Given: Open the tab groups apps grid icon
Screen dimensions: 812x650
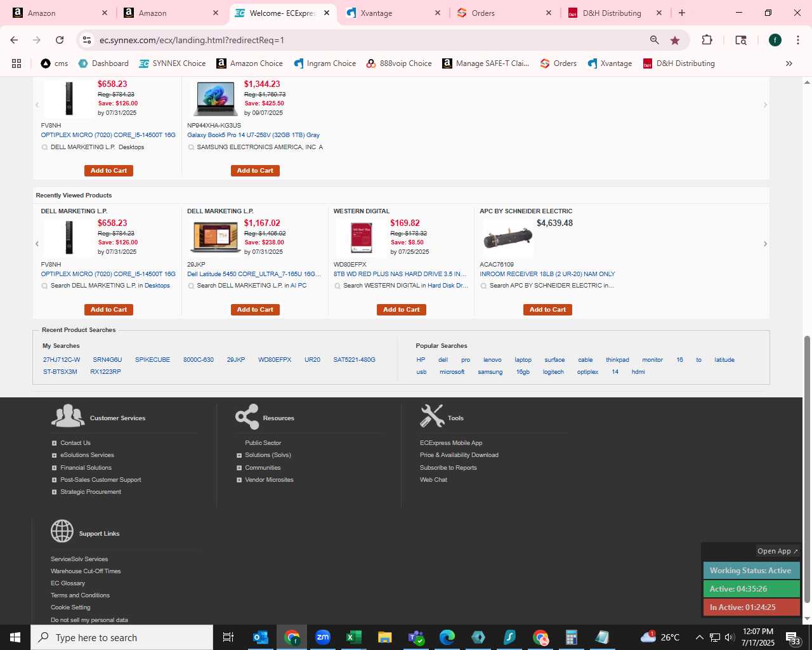Looking at the screenshot, I should [x=16, y=63].
